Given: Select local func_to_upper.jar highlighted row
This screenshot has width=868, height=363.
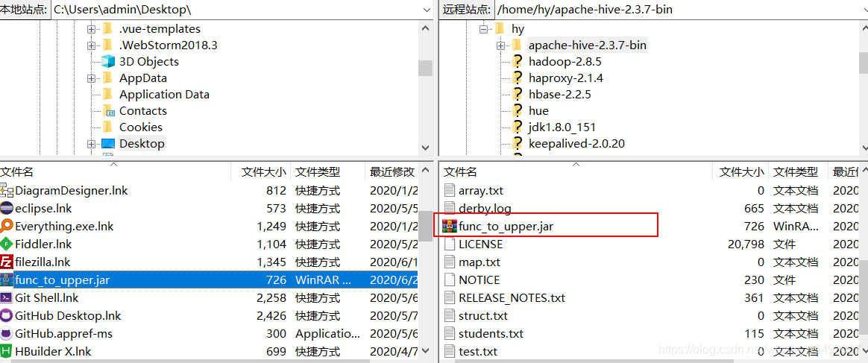Looking at the screenshot, I should pos(209,280).
